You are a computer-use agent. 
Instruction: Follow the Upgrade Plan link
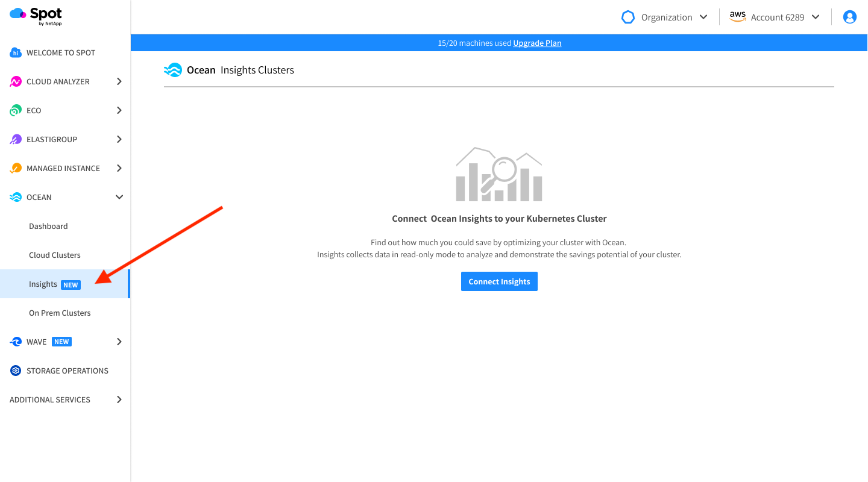coord(537,43)
